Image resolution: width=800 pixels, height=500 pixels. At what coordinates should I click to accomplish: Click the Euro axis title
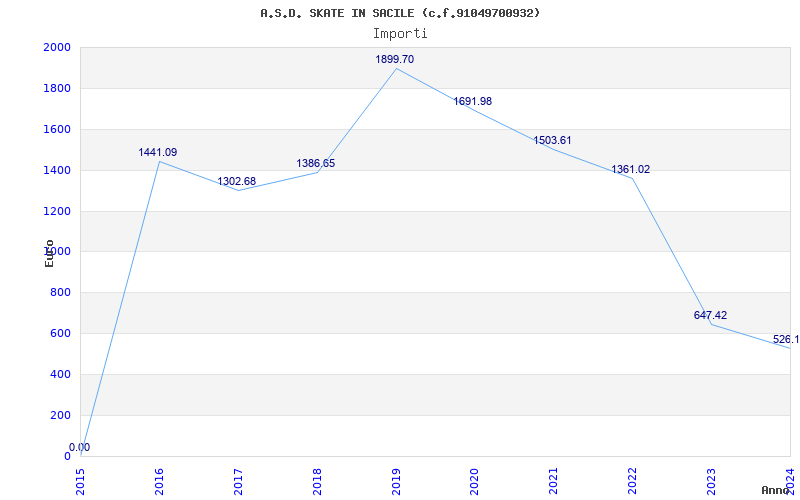coord(49,253)
